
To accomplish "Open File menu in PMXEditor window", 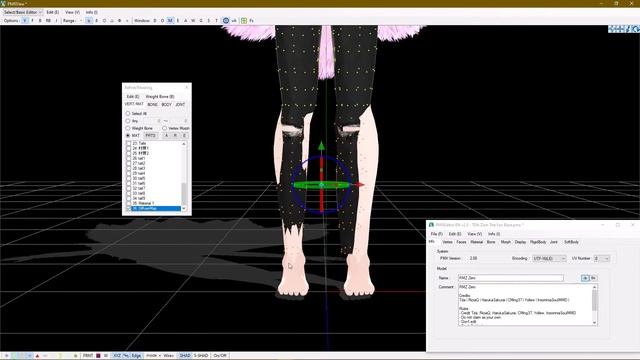I will 436,234.
